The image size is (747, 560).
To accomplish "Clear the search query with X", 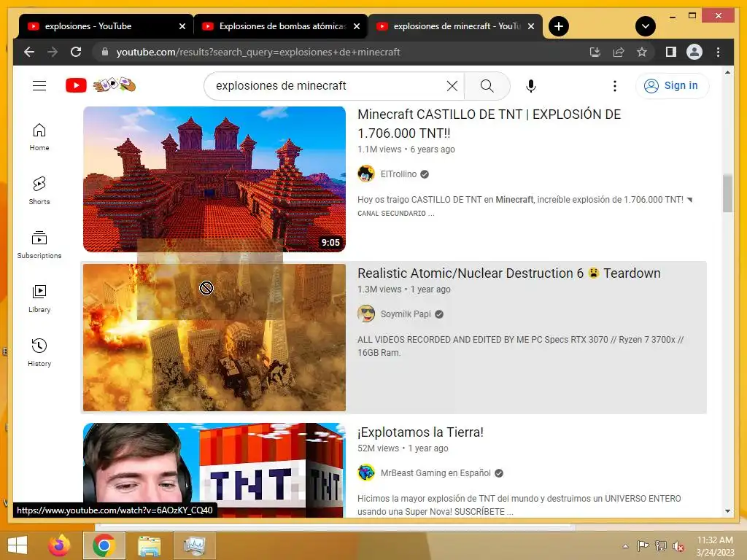I will [x=452, y=86].
